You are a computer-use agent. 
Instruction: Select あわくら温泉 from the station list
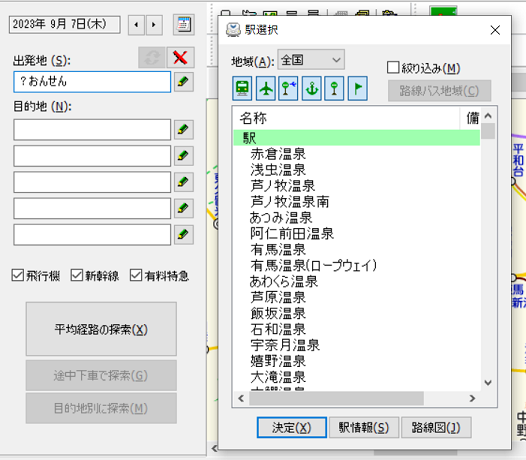[283, 281]
